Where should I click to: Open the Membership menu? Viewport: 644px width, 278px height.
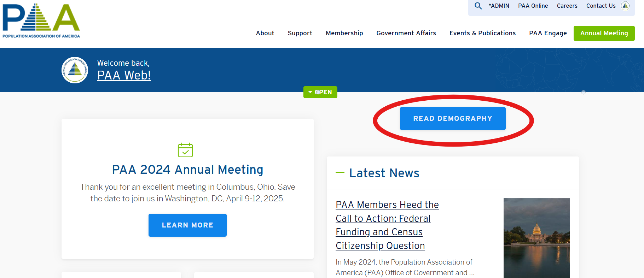(344, 33)
